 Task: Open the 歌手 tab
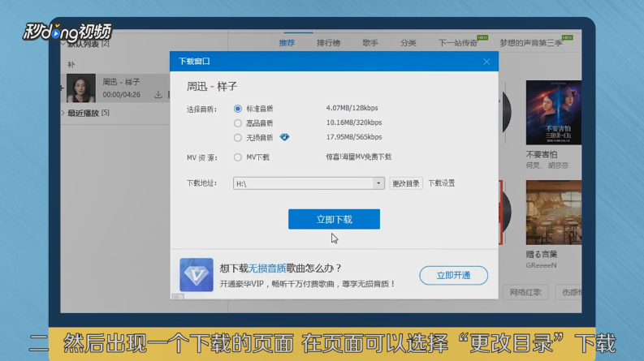tap(370, 43)
